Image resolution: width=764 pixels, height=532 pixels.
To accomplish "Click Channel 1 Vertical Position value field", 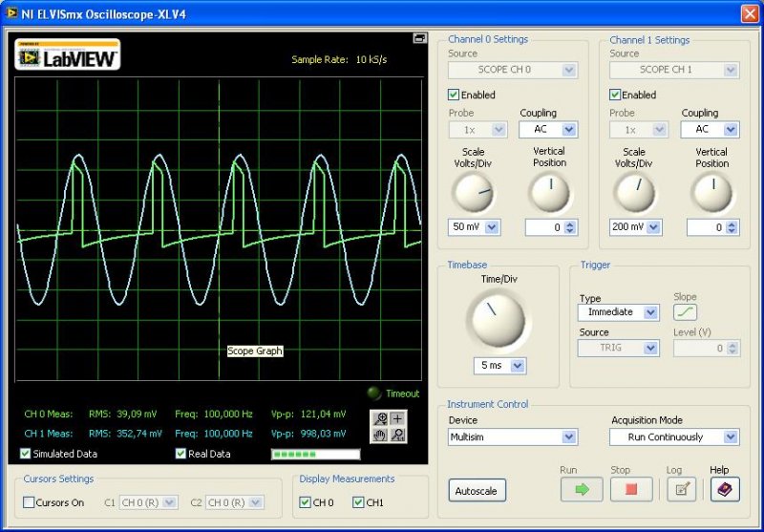I will [x=706, y=227].
